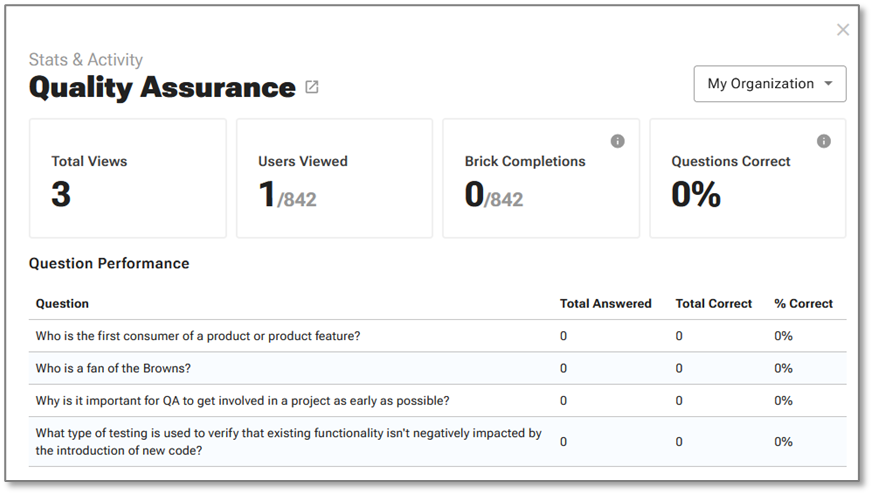The height and width of the screenshot is (495, 873).
Task: Open Quality Assurance via the external link icon
Action: click(x=312, y=87)
